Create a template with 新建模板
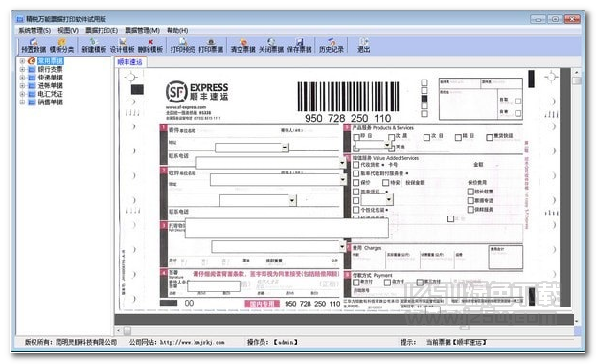Image resolution: width=596 pixels, height=364 pixels. pos(94,46)
